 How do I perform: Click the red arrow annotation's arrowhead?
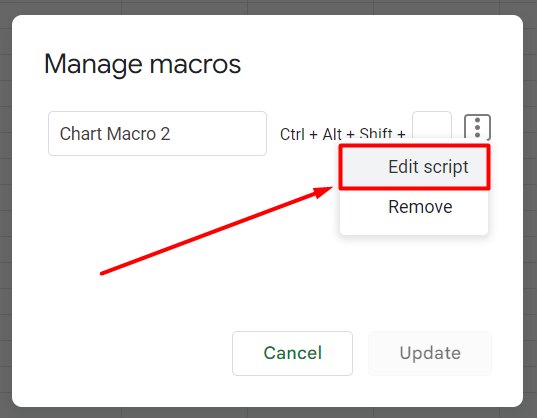coord(323,192)
